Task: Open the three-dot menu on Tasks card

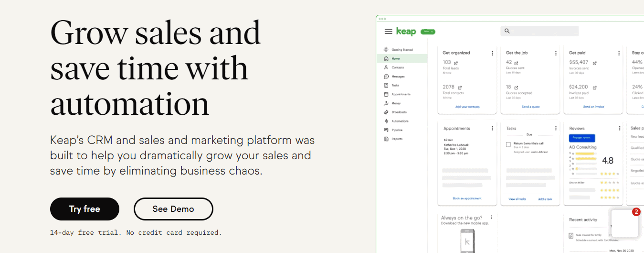Action: coord(556,128)
